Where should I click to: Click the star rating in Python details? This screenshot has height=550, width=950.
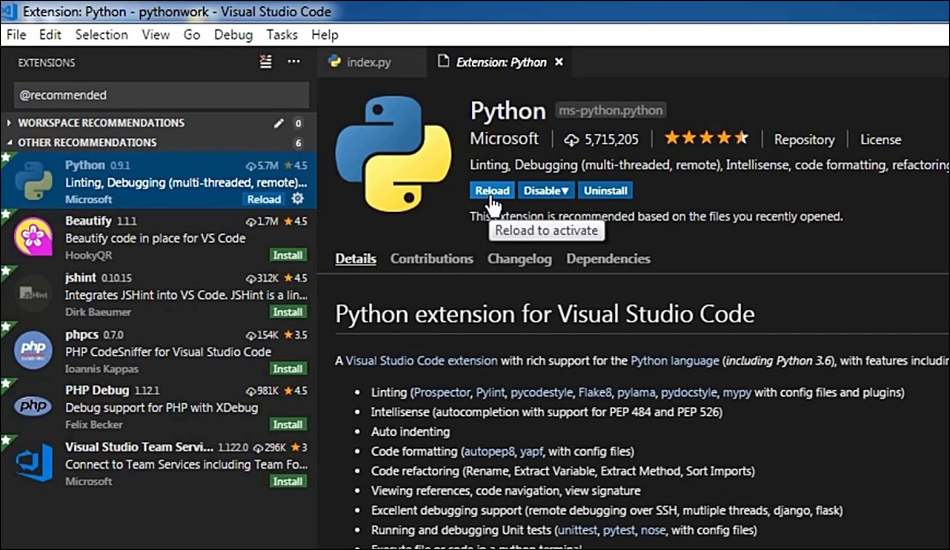(x=706, y=139)
